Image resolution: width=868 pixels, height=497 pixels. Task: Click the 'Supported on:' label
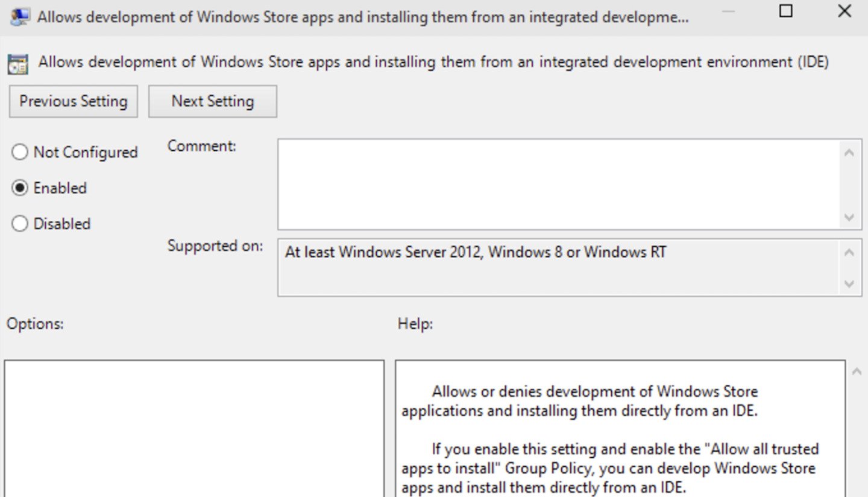pyautogui.click(x=215, y=245)
